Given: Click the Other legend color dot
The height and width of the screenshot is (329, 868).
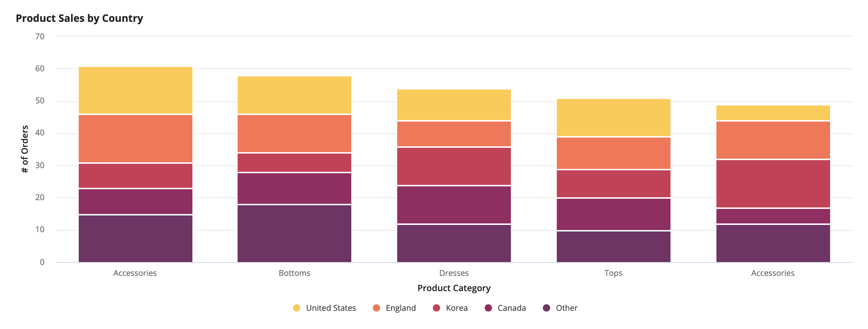Looking at the screenshot, I should point(546,308).
